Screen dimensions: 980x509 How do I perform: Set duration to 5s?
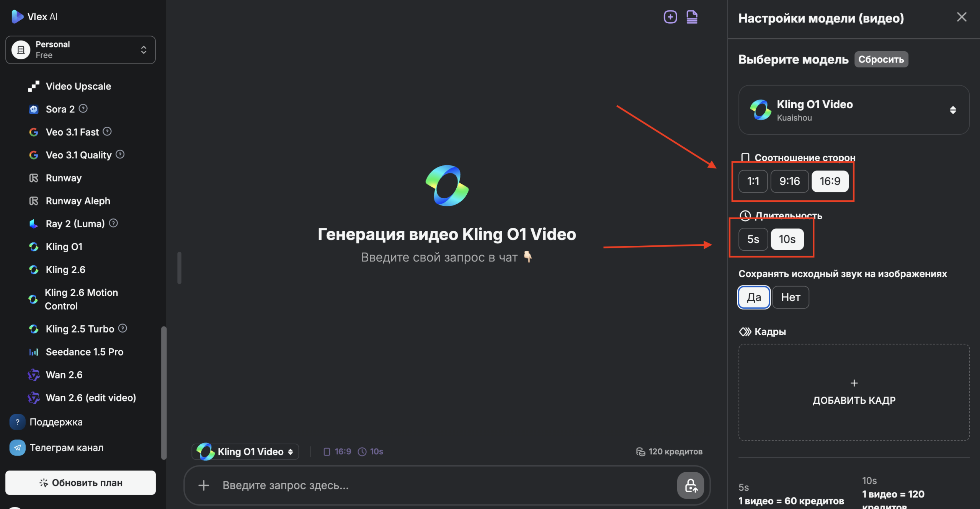pos(753,239)
